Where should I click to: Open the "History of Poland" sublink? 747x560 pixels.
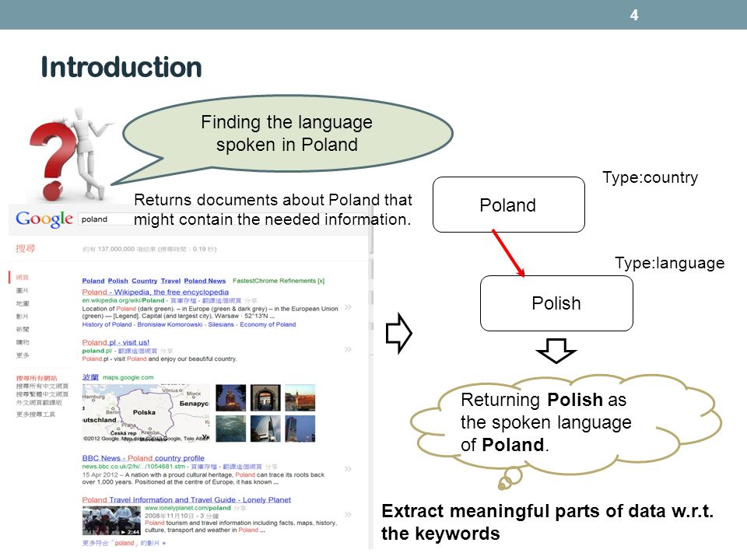click(x=107, y=324)
